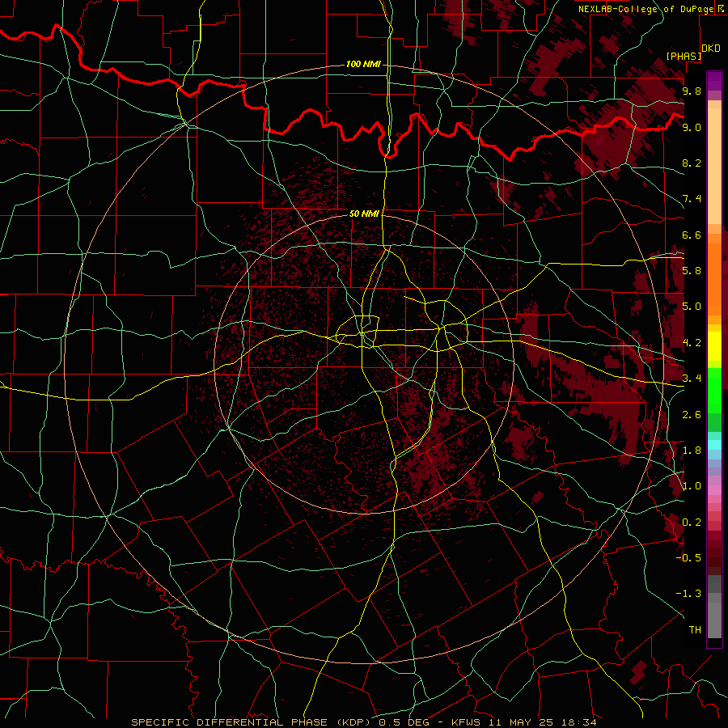Screen dimensions: 728x728
Task: Click the DKD unit label above legend
Action: click(x=711, y=49)
